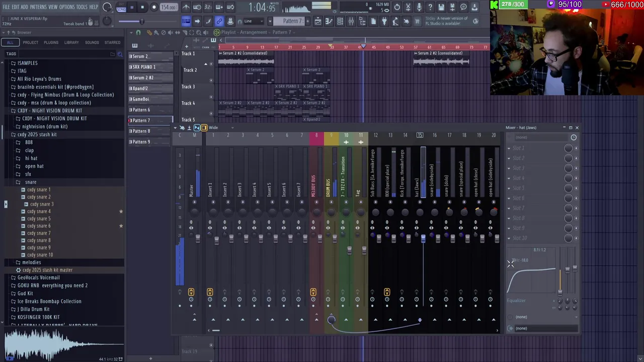The image size is (644, 362).
Task: Open the mixer view toolbar icon
Action: 351,21
